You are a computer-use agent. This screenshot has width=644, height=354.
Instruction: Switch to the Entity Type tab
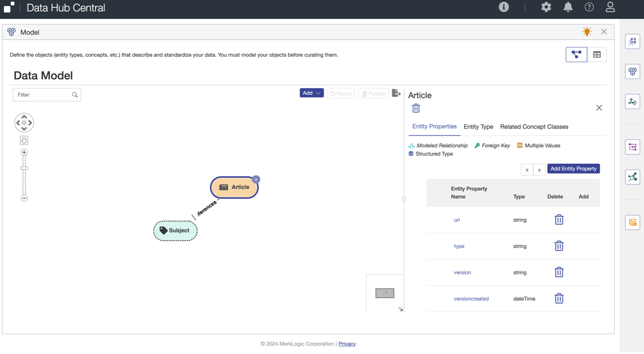pyautogui.click(x=478, y=127)
